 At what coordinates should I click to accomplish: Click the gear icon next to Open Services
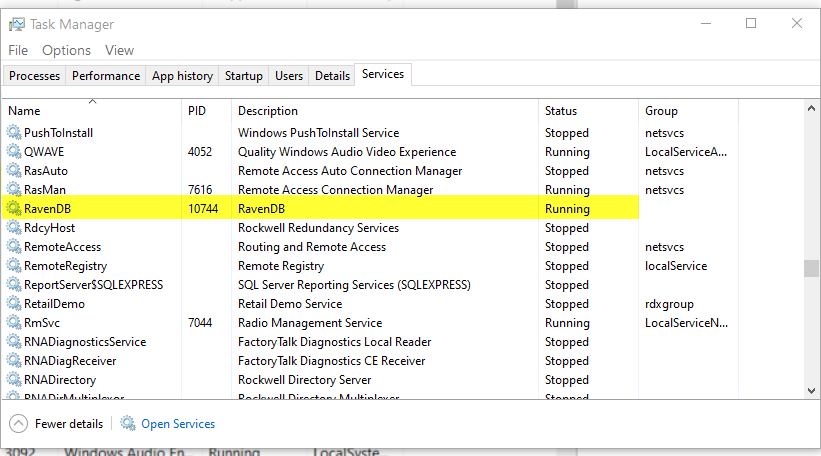(x=128, y=423)
